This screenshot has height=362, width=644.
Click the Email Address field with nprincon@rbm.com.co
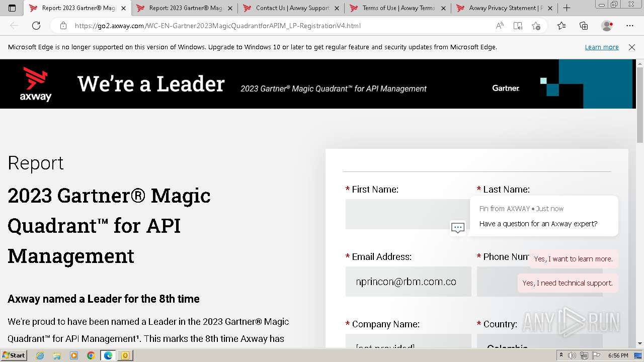tap(409, 282)
